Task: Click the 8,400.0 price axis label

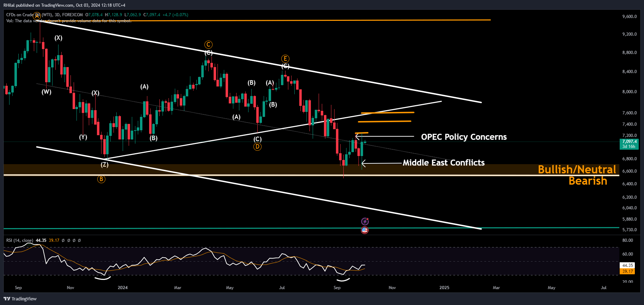Action: tap(630, 72)
